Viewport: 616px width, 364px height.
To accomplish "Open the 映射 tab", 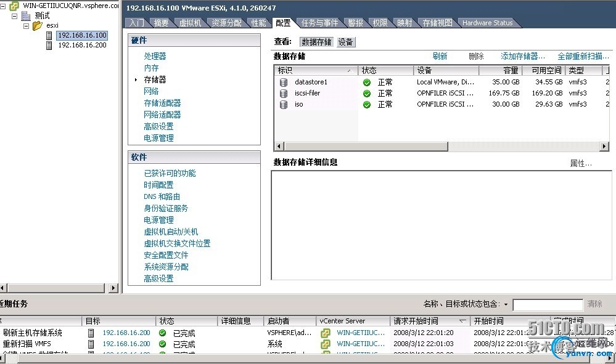I will tap(405, 23).
